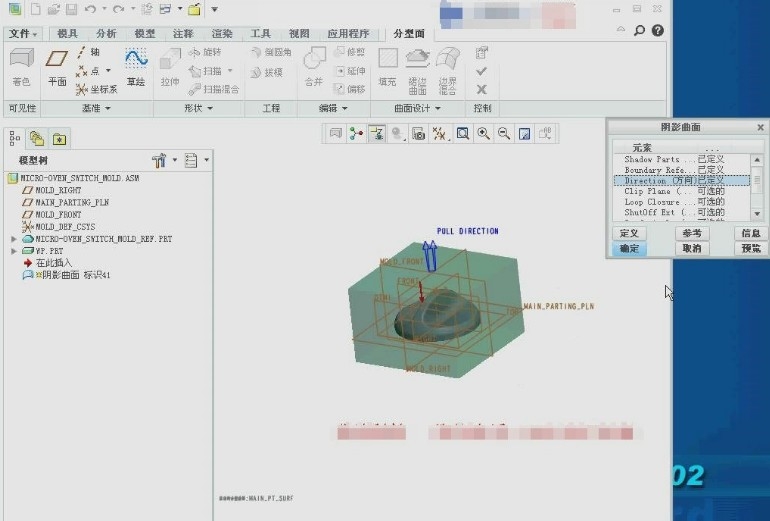The image size is (770, 521).
Task: Click the 信息 info button
Action: click(x=751, y=233)
